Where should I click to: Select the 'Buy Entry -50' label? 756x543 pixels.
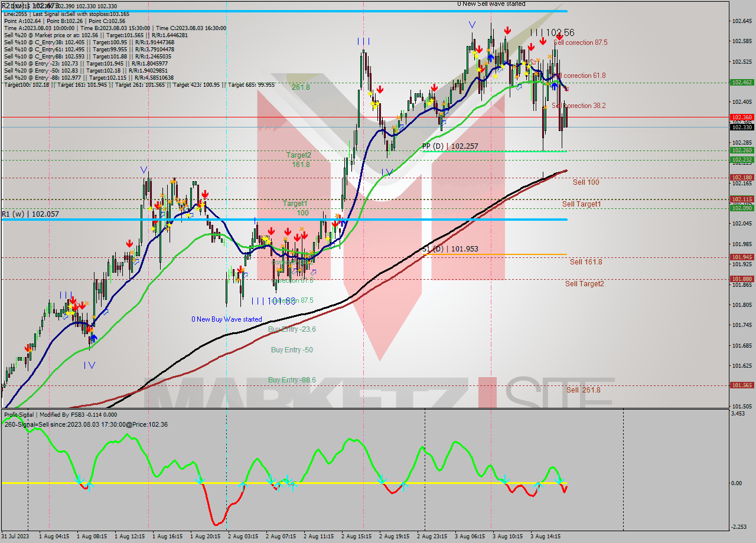point(292,349)
